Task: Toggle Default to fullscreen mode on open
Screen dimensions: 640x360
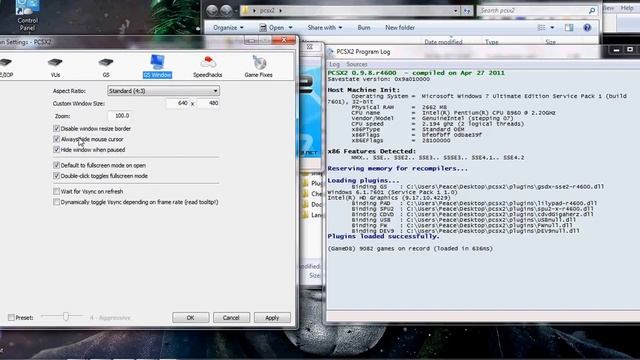Action: tap(56, 165)
